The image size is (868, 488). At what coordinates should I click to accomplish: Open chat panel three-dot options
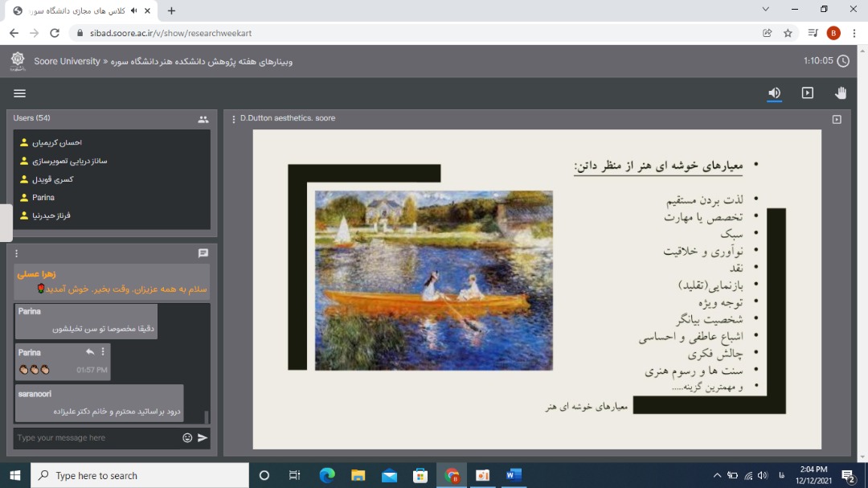tap(17, 253)
